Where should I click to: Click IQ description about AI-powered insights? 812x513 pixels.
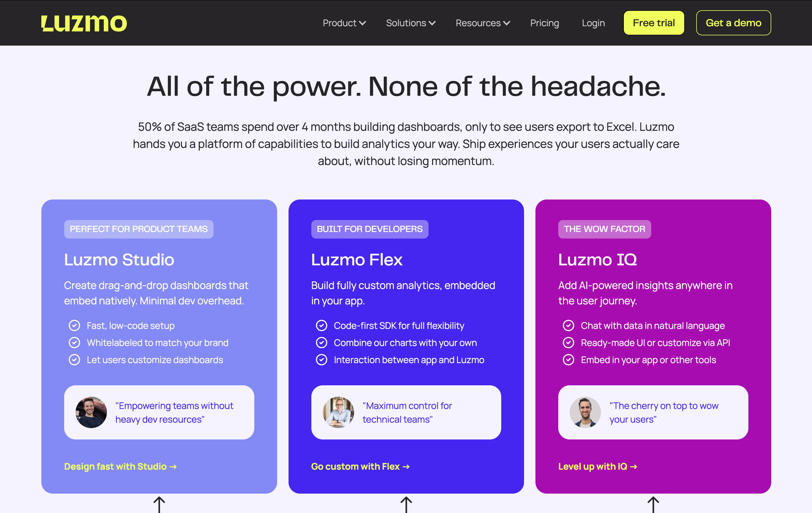point(645,293)
